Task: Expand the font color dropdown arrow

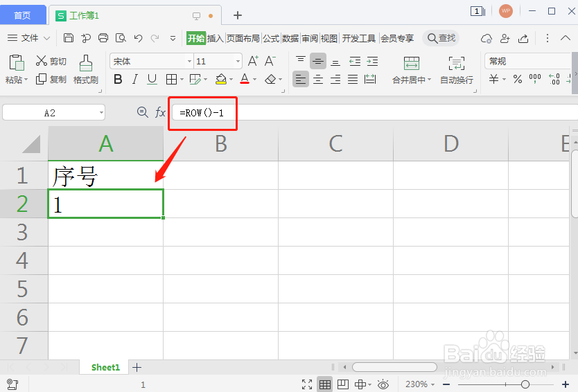Action: pyautogui.click(x=255, y=79)
